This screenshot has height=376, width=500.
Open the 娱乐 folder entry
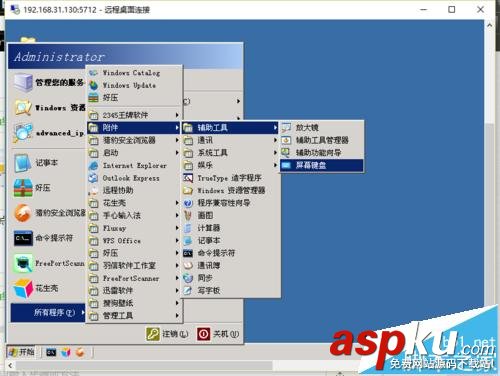point(230,165)
